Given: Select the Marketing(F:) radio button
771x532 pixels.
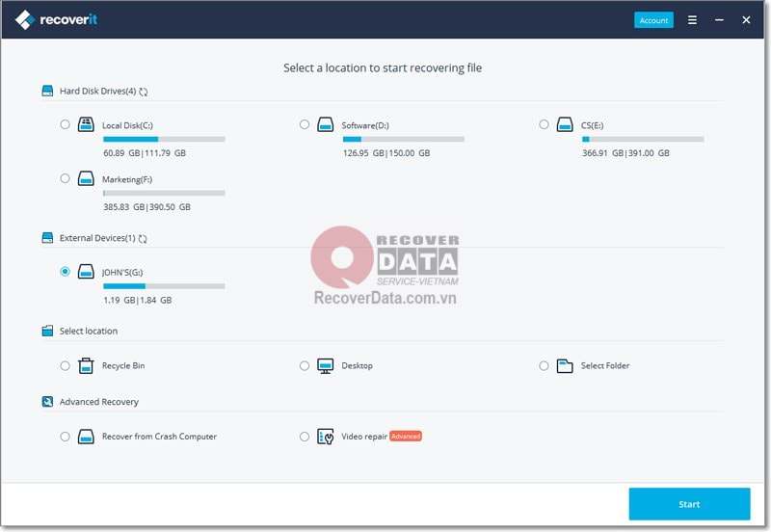Looking at the screenshot, I should tap(65, 178).
